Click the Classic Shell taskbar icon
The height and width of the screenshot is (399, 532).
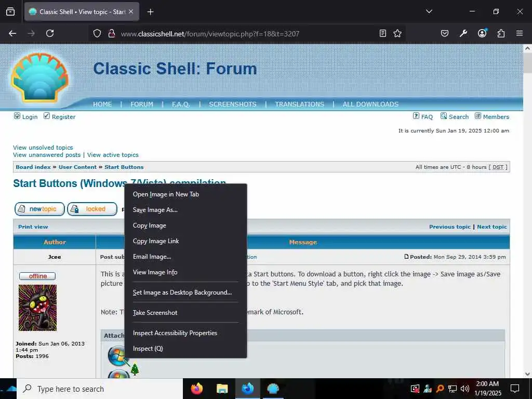273,389
